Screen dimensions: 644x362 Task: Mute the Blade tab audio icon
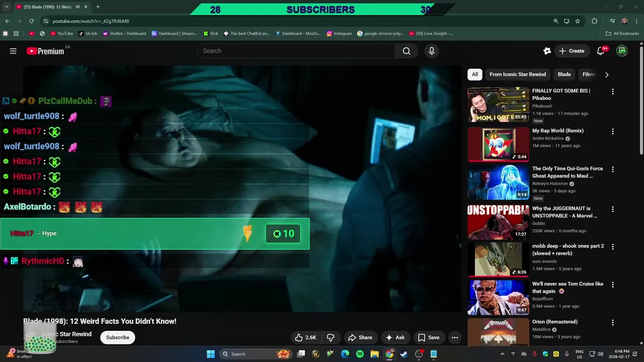pos(77,7)
